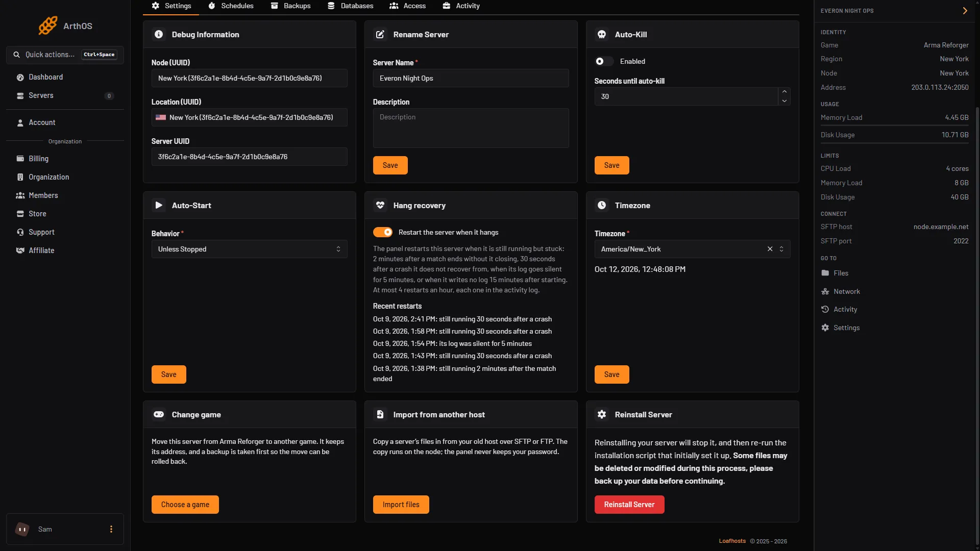
Task: Go to Files in the right panel
Action: click(835, 273)
